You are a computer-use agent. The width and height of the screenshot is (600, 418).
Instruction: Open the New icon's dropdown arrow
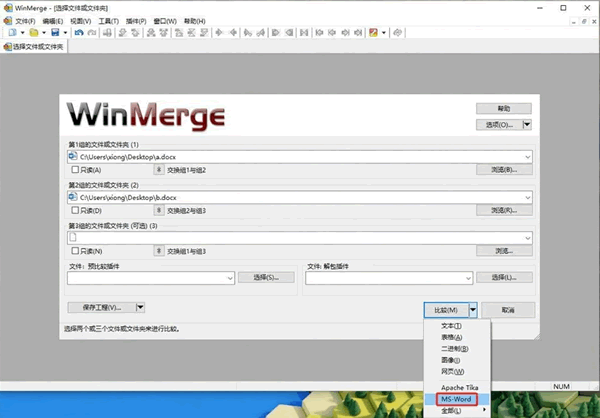(23, 33)
